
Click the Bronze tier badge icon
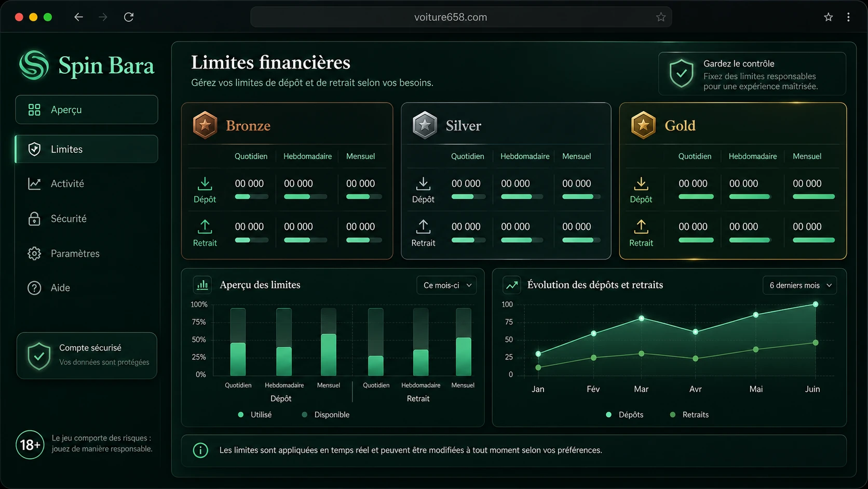[205, 125]
